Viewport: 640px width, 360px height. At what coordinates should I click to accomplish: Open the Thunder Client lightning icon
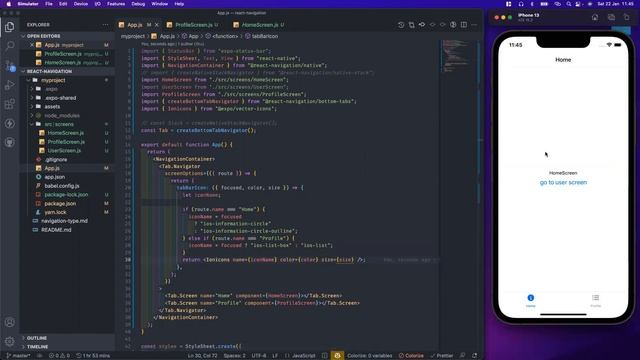[x=9, y=123]
